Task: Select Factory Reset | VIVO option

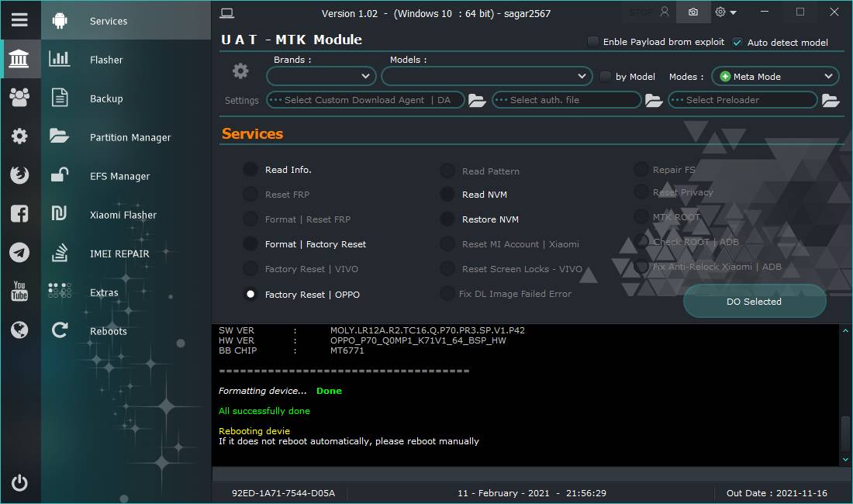Action: 250,268
